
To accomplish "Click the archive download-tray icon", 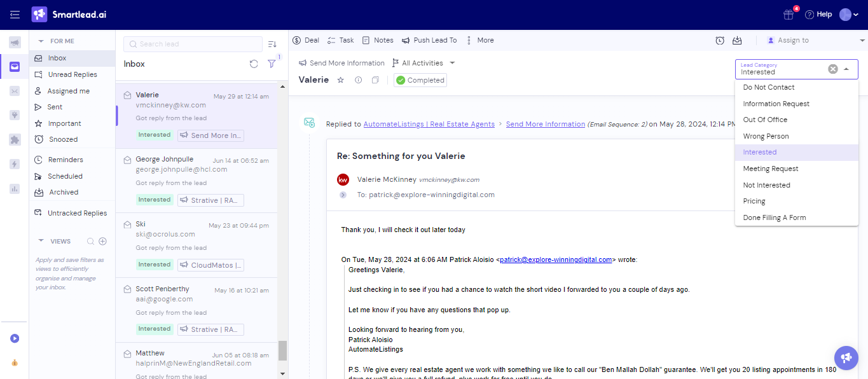I will point(737,41).
